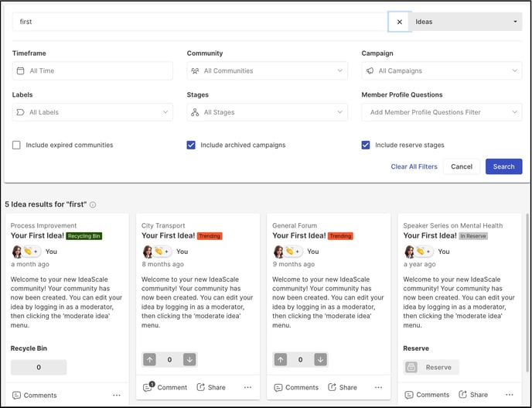Open the Ideas search type dropdown
The width and height of the screenshot is (532, 408).
[x=466, y=22]
